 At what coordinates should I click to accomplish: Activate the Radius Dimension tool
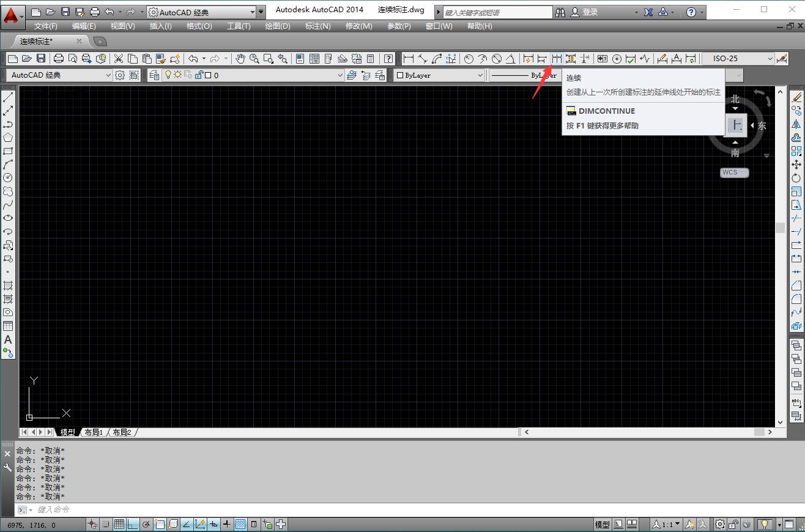click(x=468, y=59)
